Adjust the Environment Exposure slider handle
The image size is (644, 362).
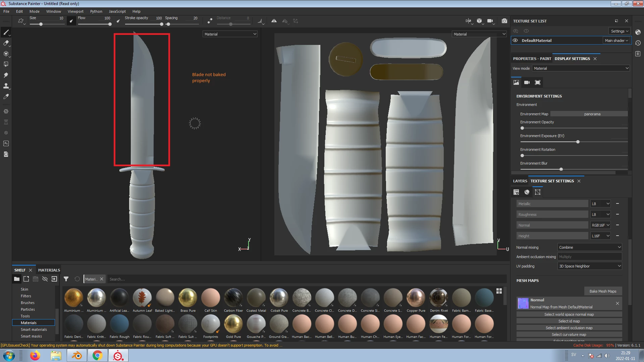578,142
